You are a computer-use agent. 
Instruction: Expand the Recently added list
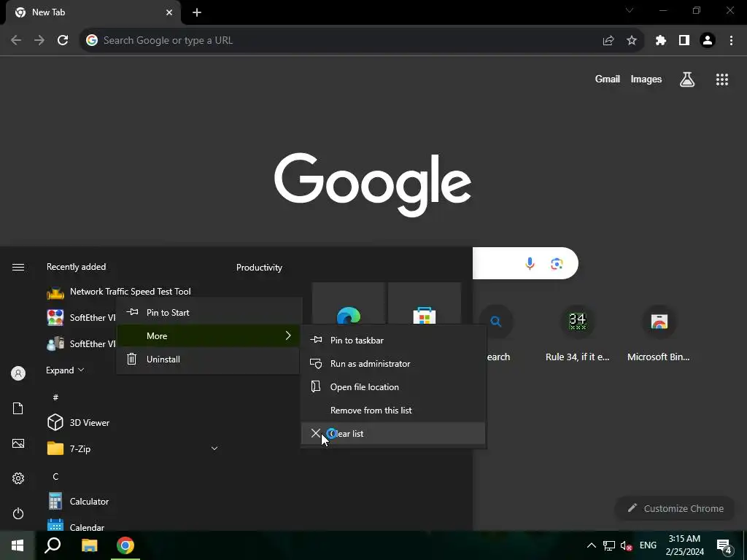[x=65, y=370]
